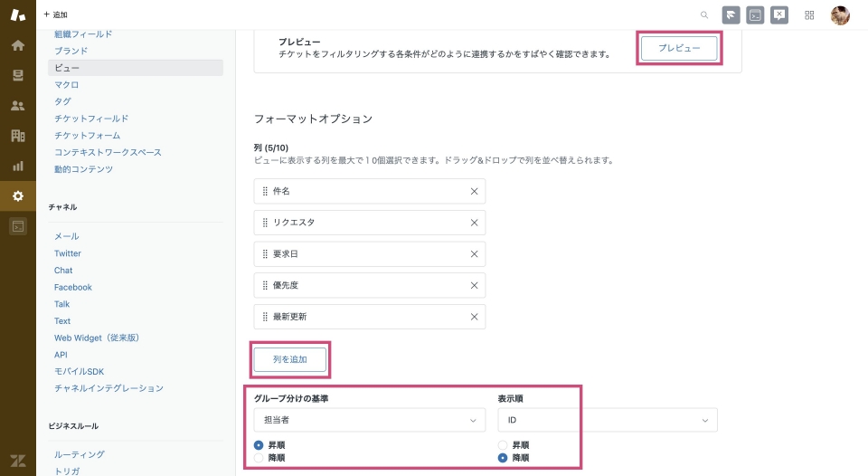The width and height of the screenshot is (868, 476).
Task: Open the user profile avatar
Action: tap(840, 15)
